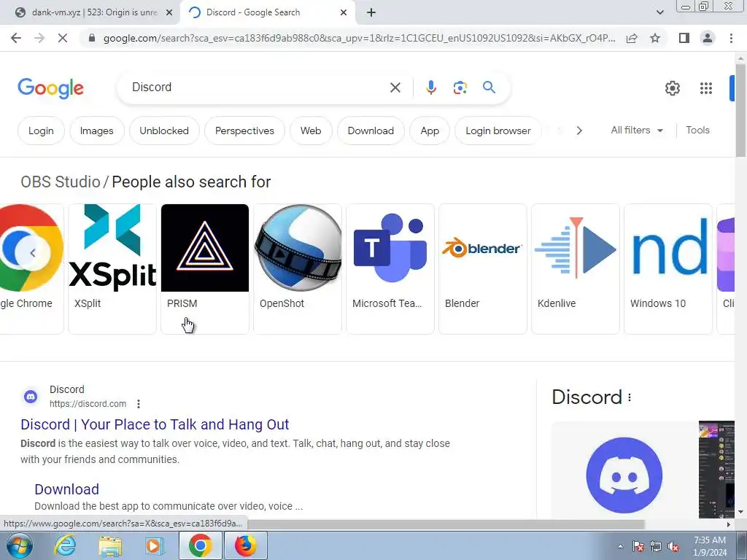Open the PRISM card
This screenshot has width=747, height=560.
tap(205, 269)
